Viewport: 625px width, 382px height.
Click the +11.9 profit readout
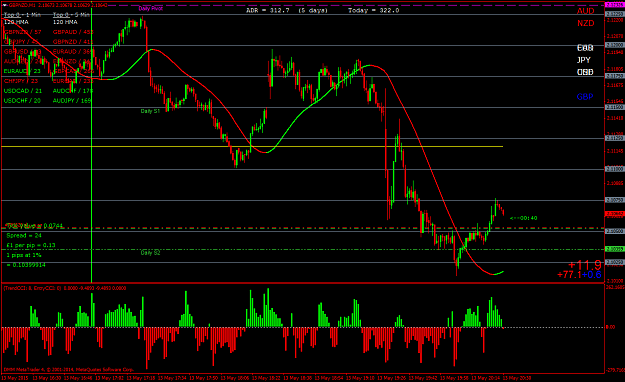tap(585, 265)
